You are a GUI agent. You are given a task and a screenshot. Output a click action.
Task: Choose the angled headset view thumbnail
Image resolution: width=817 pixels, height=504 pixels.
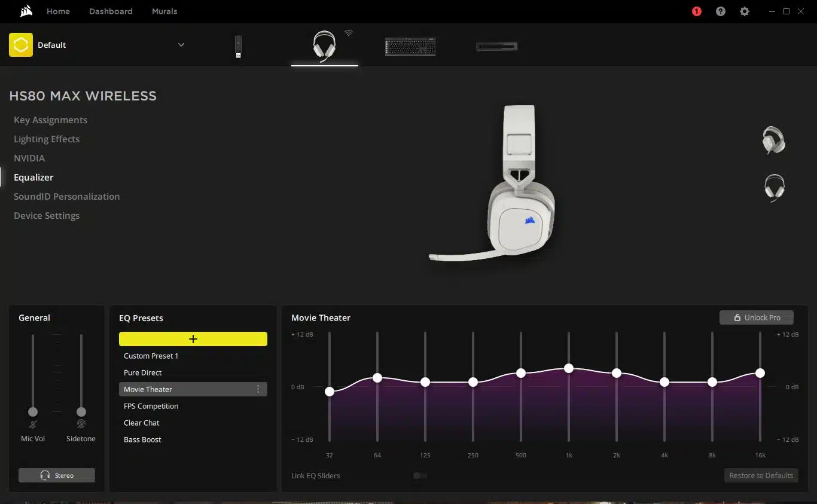click(774, 140)
